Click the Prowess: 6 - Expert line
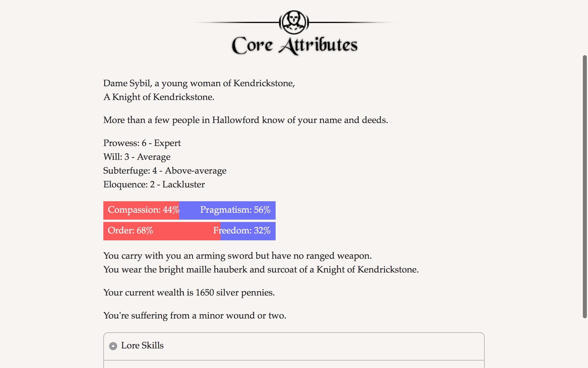 coord(142,143)
